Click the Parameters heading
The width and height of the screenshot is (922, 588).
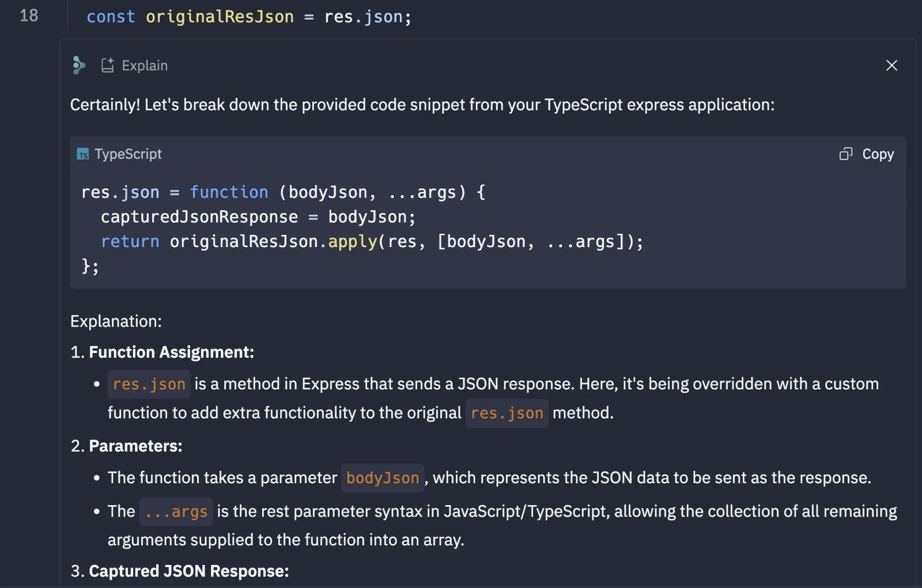[x=135, y=446]
